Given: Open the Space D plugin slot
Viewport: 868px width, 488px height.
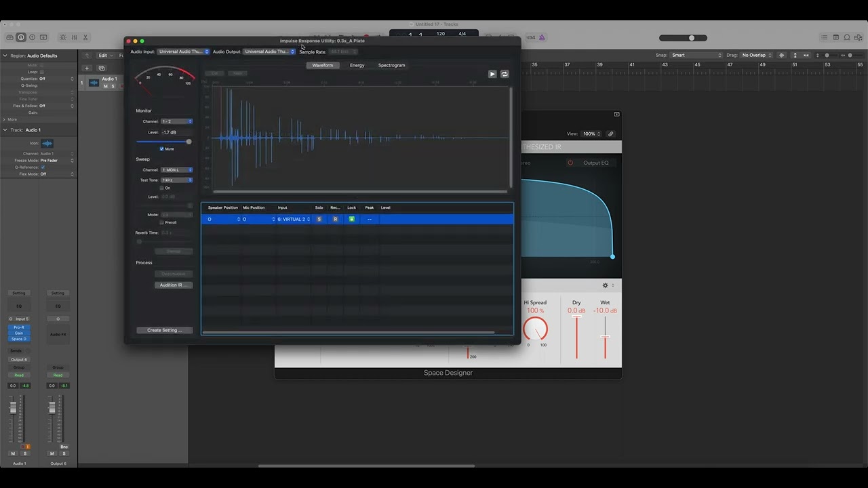Looking at the screenshot, I should click(19, 339).
